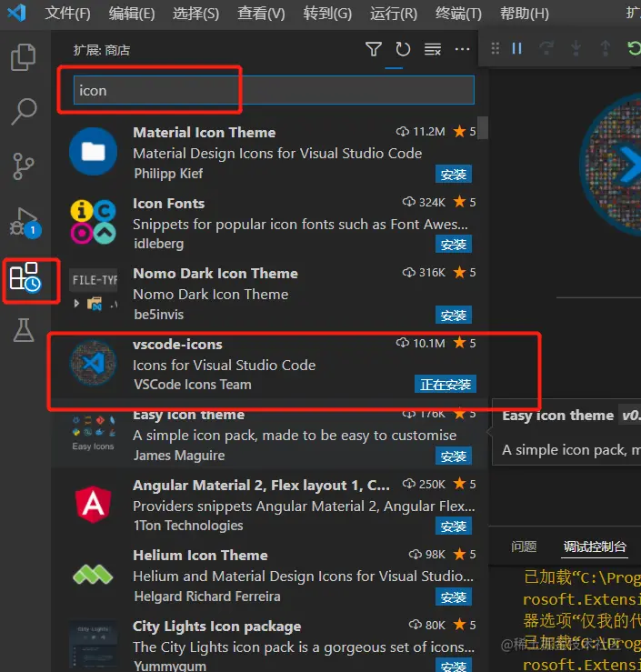Open the extensions panel more actions menu
Screen dimensions: 641x672
[x=462, y=49]
